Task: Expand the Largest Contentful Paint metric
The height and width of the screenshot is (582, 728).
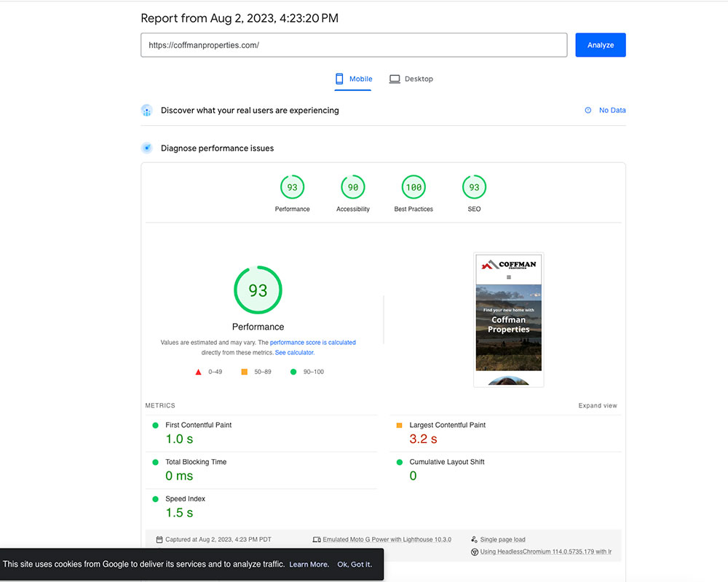Action: (447, 425)
